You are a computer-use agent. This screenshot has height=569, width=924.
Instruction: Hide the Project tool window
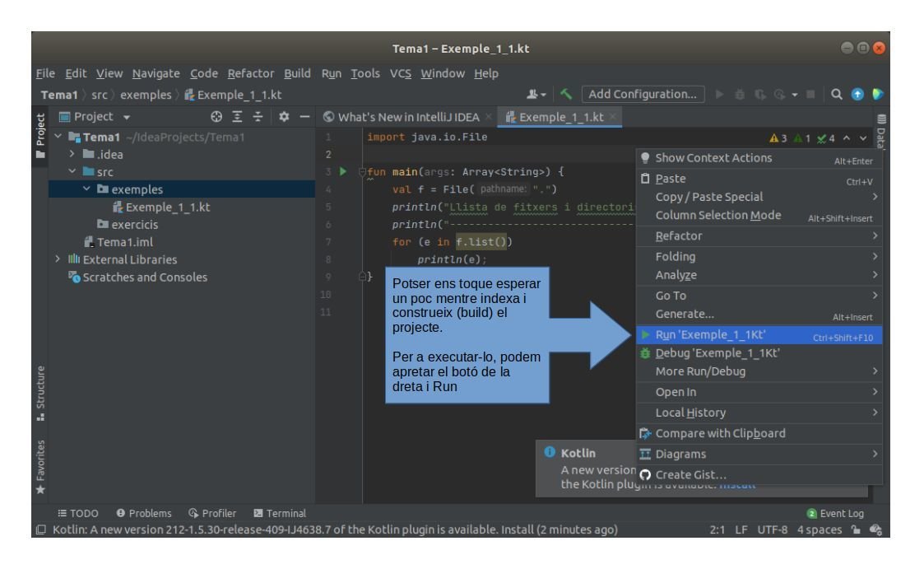coord(304,117)
